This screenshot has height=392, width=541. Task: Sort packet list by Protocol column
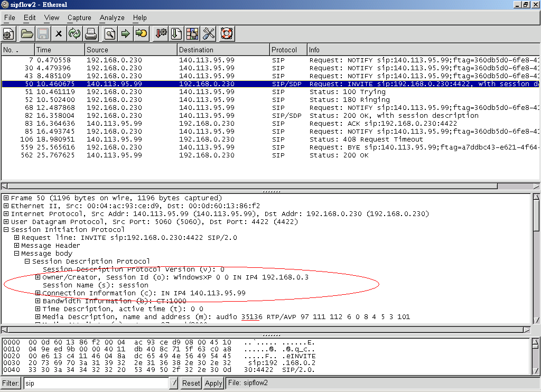click(287, 50)
